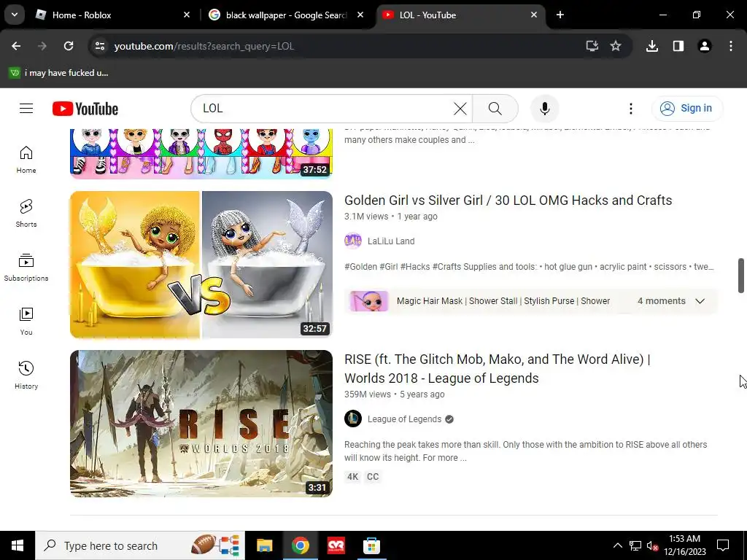Select the LOL - YouTube tab

(460, 15)
